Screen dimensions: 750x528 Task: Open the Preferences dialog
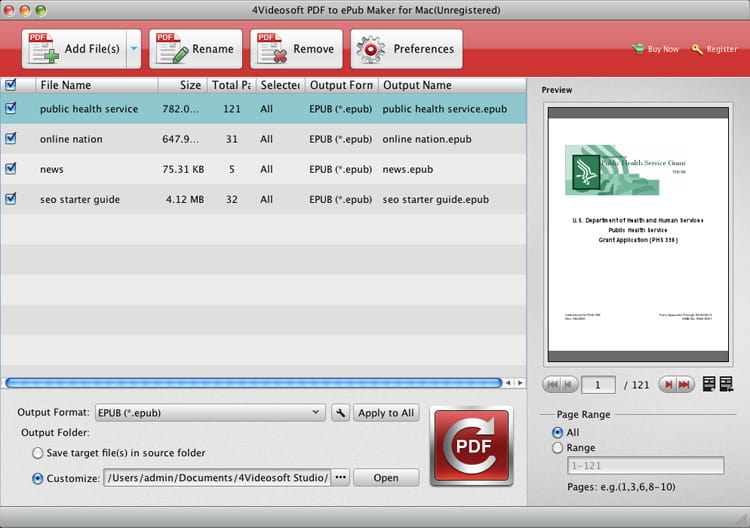[x=406, y=49]
